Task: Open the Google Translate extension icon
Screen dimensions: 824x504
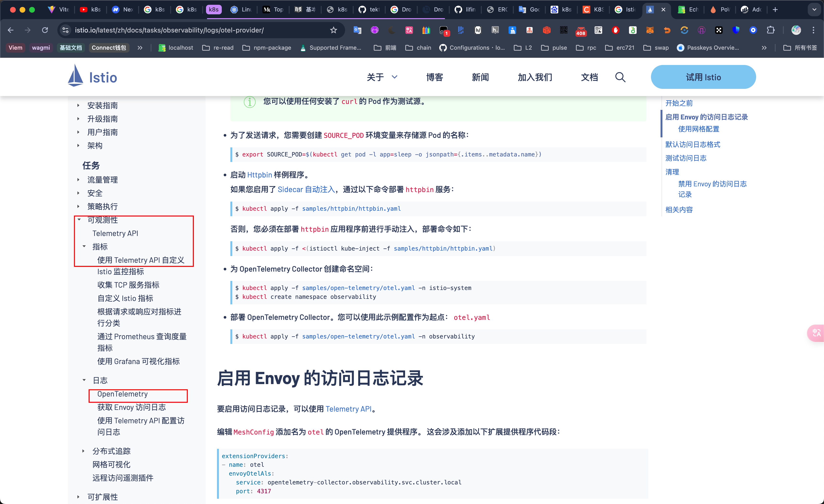Action: (x=357, y=30)
